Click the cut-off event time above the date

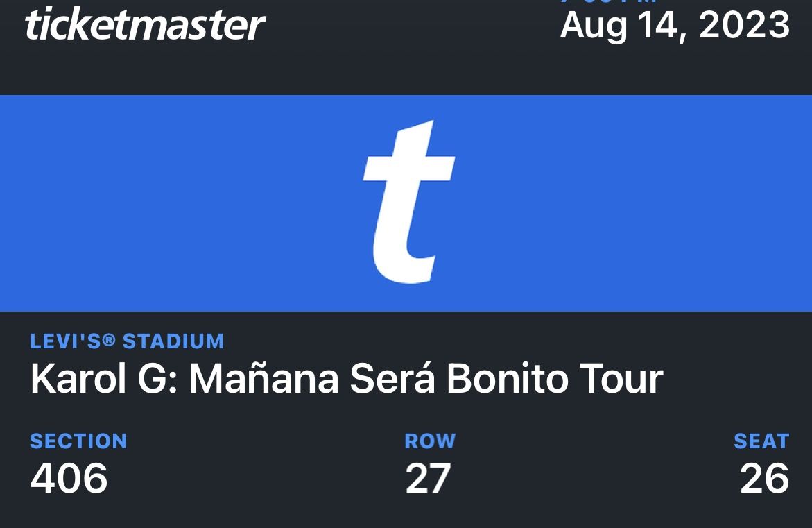[x=609, y=3]
